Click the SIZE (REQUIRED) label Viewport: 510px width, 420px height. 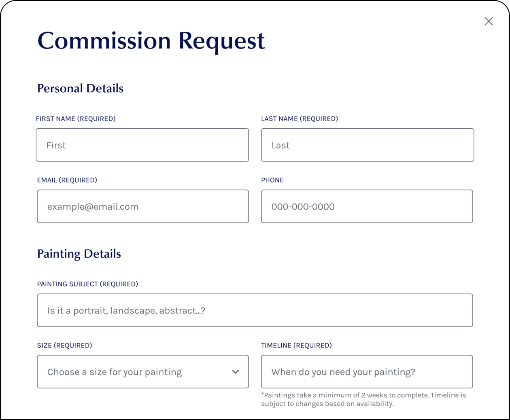coord(65,345)
